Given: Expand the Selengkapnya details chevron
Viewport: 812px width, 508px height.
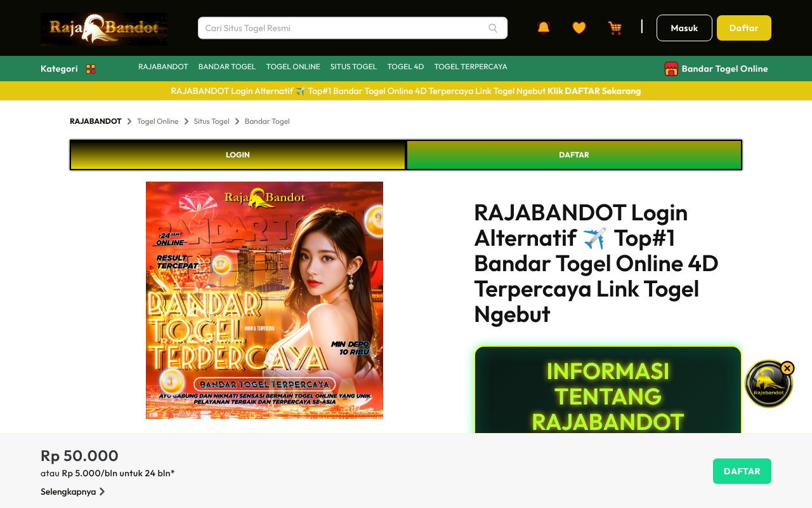Looking at the screenshot, I should tap(102, 491).
